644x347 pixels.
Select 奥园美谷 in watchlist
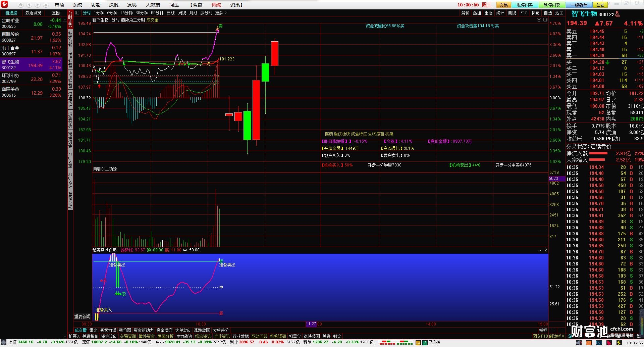pyautogui.click(x=31, y=92)
